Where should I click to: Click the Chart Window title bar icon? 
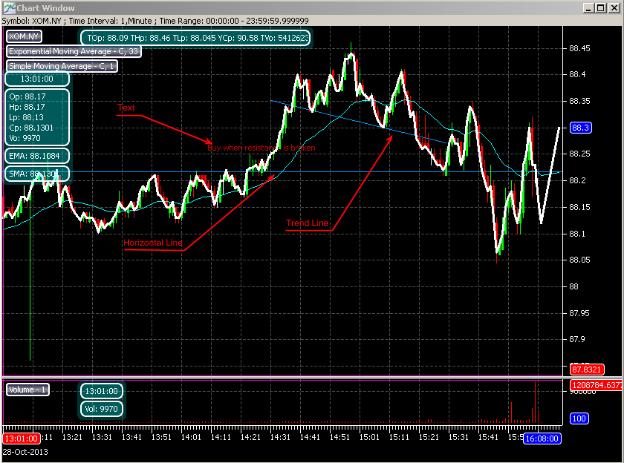pyautogui.click(x=7, y=7)
